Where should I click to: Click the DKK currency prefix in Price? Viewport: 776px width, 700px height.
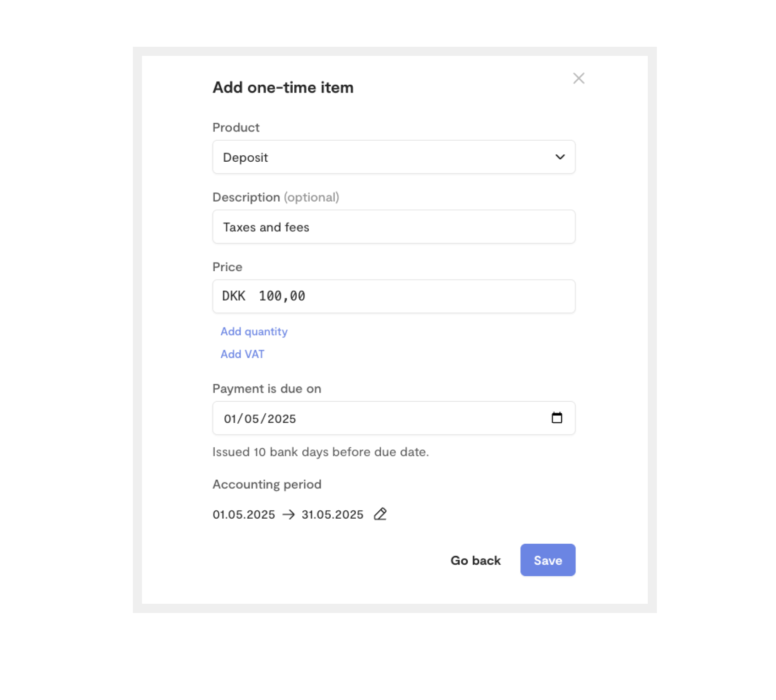(234, 296)
